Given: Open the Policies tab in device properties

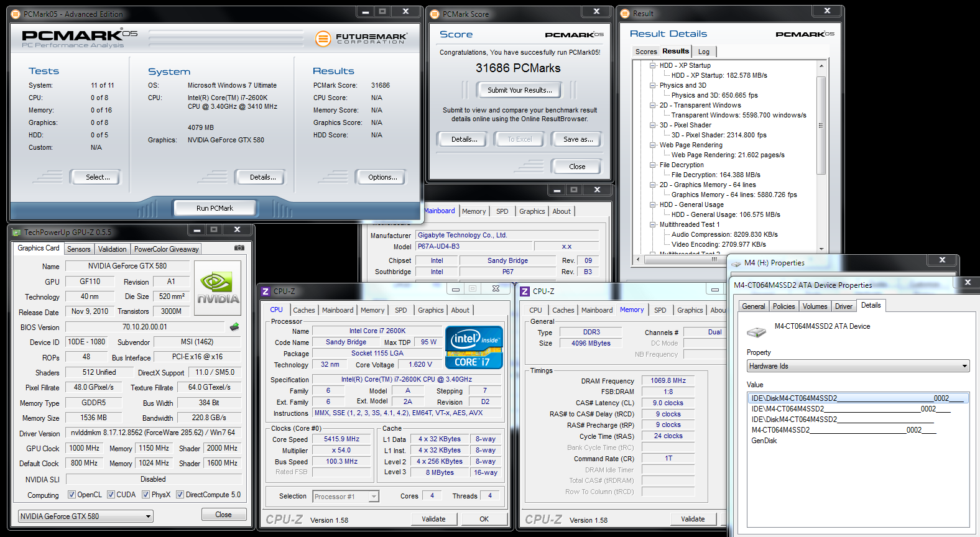Looking at the screenshot, I should pyautogui.click(x=784, y=306).
